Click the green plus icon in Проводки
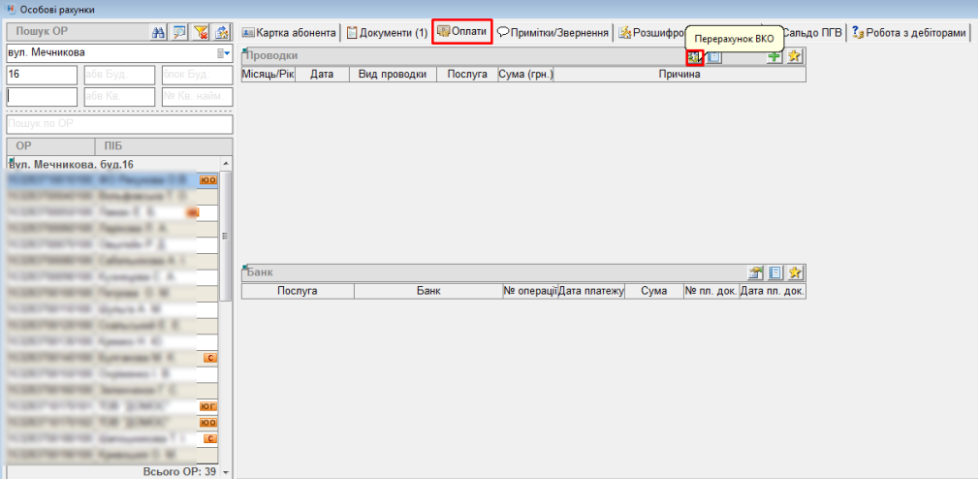Image resolution: width=980 pixels, height=479 pixels. point(774,57)
